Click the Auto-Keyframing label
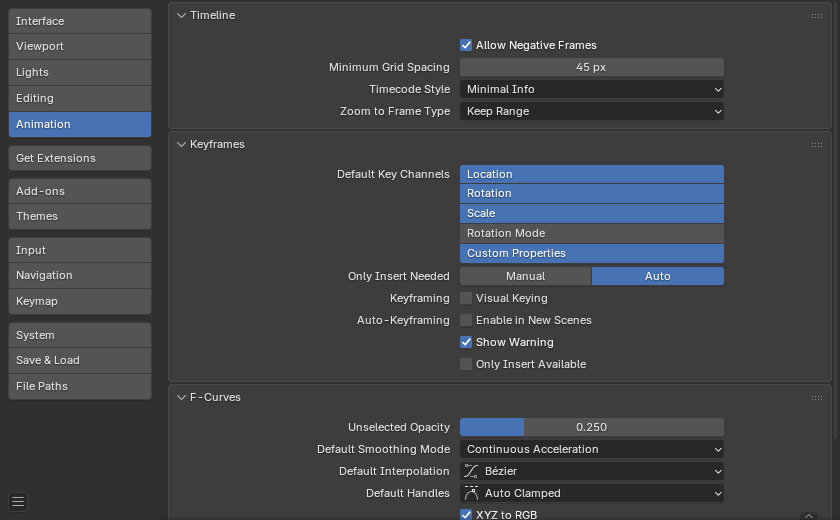This screenshot has width=840, height=520. coord(403,320)
